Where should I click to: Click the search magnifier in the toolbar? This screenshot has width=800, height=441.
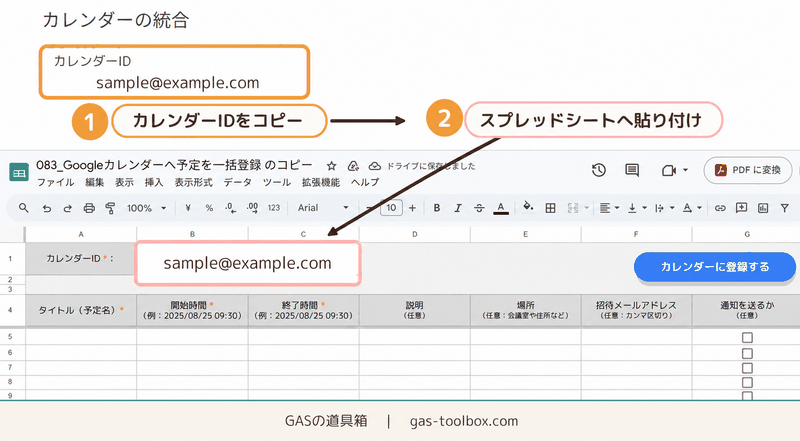[23, 208]
